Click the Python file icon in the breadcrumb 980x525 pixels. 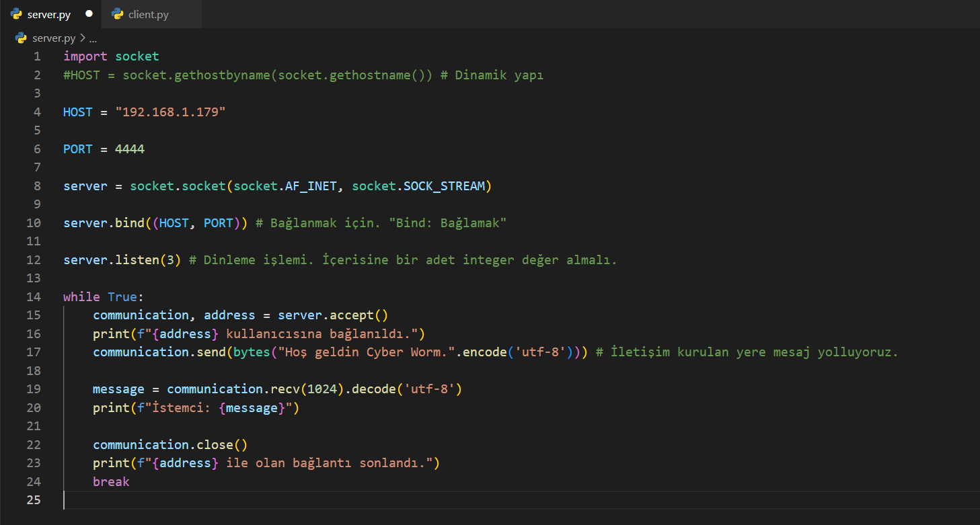(x=21, y=38)
